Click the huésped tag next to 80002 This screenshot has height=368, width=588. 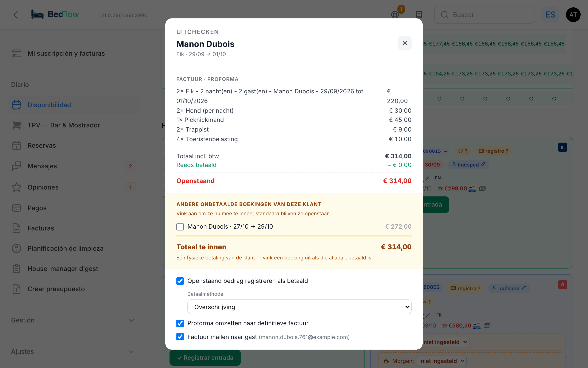click(x=509, y=288)
